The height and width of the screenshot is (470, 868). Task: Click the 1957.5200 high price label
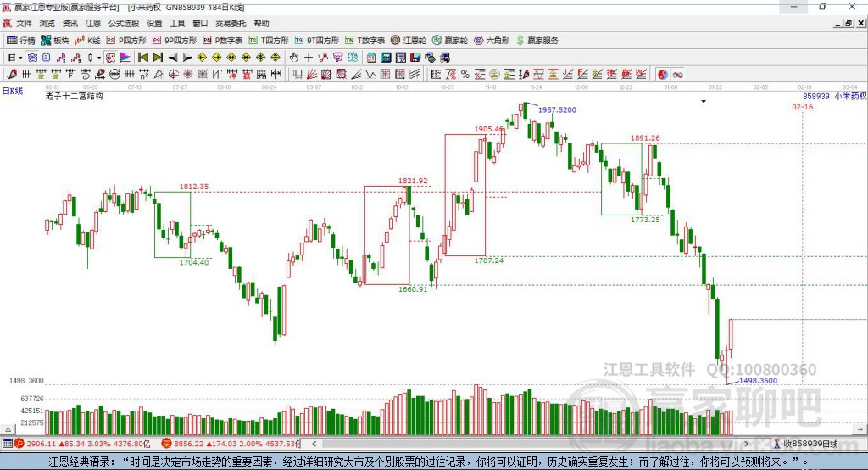click(557, 109)
